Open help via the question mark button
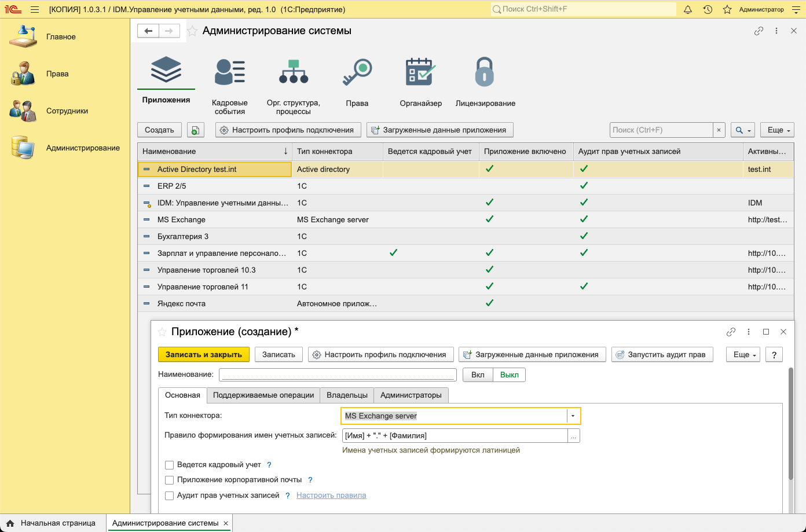The width and height of the screenshot is (806, 532). [x=774, y=355]
